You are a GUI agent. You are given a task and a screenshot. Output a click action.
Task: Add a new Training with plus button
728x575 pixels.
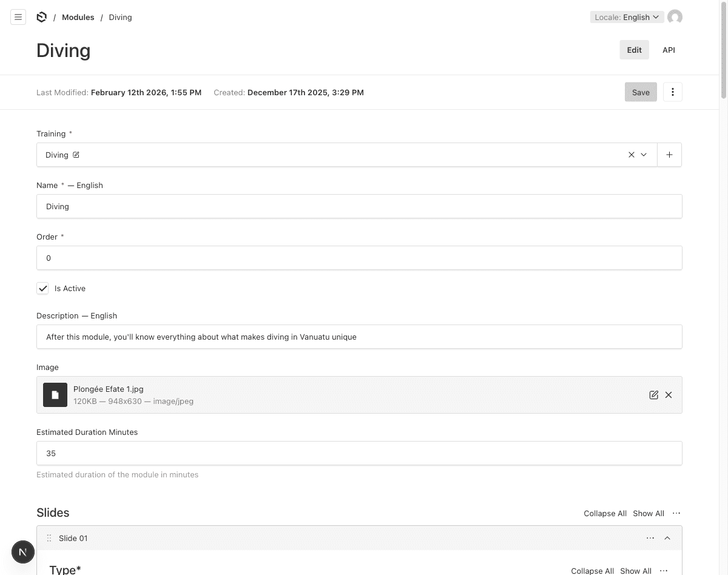669,155
